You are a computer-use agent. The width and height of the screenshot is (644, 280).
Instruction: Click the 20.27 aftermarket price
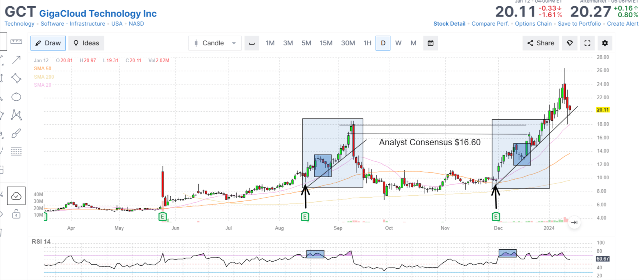pyautogui.click(x=591, y=12)
